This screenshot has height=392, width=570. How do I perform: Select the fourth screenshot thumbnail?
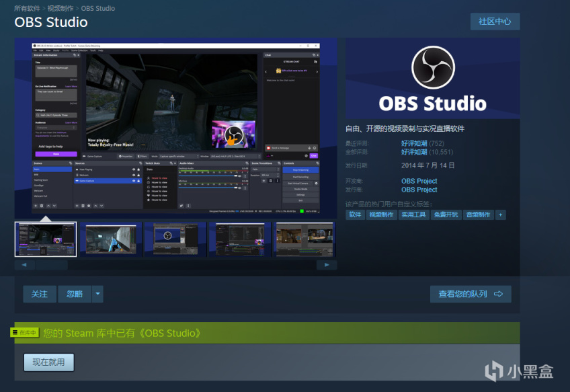click(240, 239)
